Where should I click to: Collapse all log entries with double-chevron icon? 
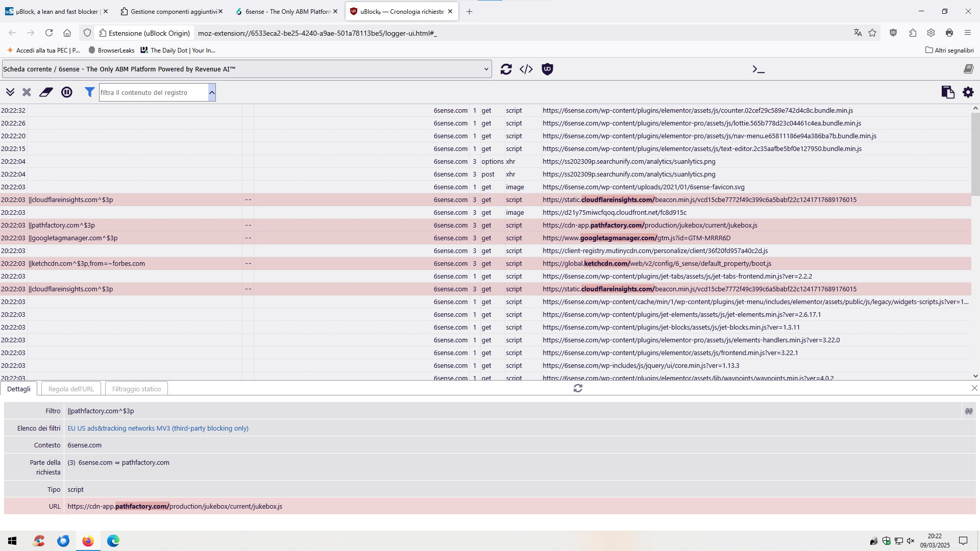[x=10, y=92]
